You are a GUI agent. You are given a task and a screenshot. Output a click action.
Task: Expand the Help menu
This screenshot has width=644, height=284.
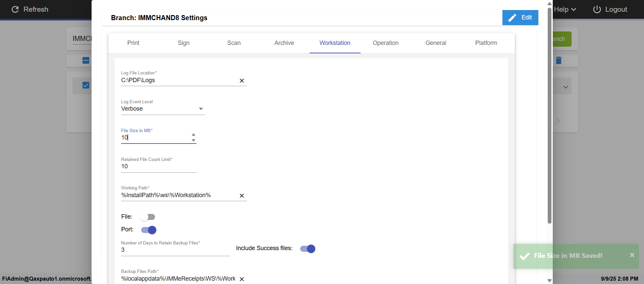565,9
